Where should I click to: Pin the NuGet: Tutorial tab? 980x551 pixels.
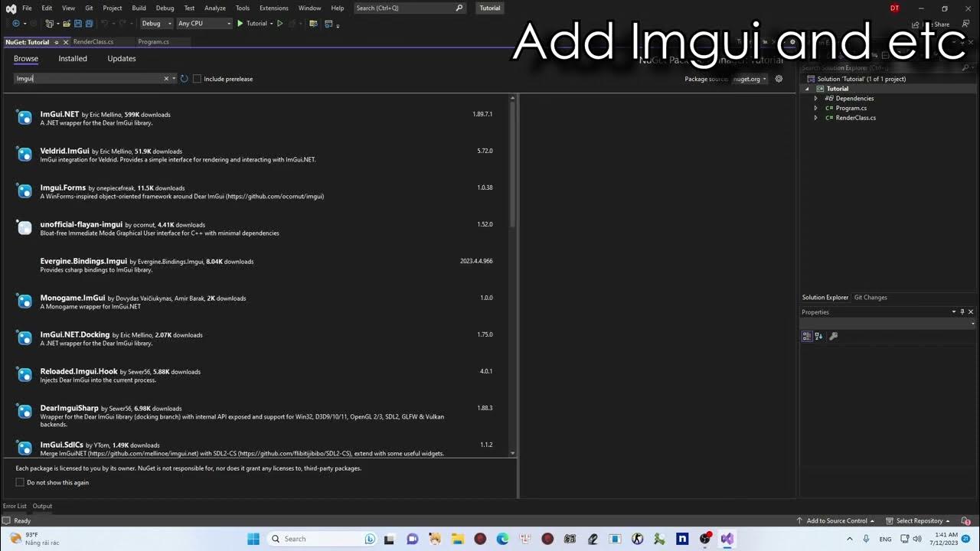57,42
